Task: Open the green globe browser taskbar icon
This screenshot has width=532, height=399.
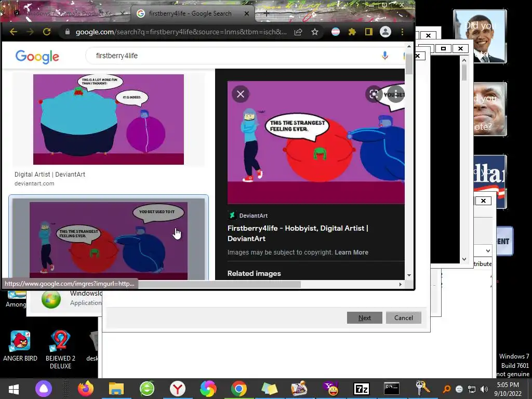Action: 147,389
